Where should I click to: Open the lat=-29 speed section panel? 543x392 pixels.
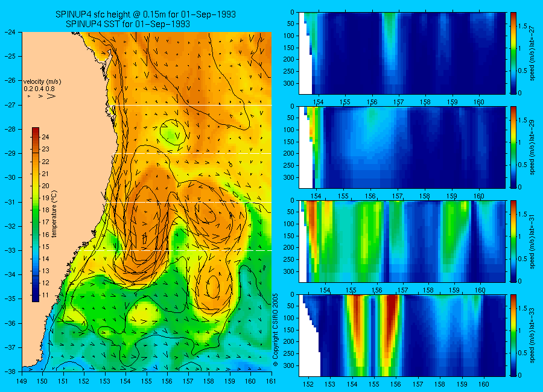pyautogui.click(x=402, y=147)
